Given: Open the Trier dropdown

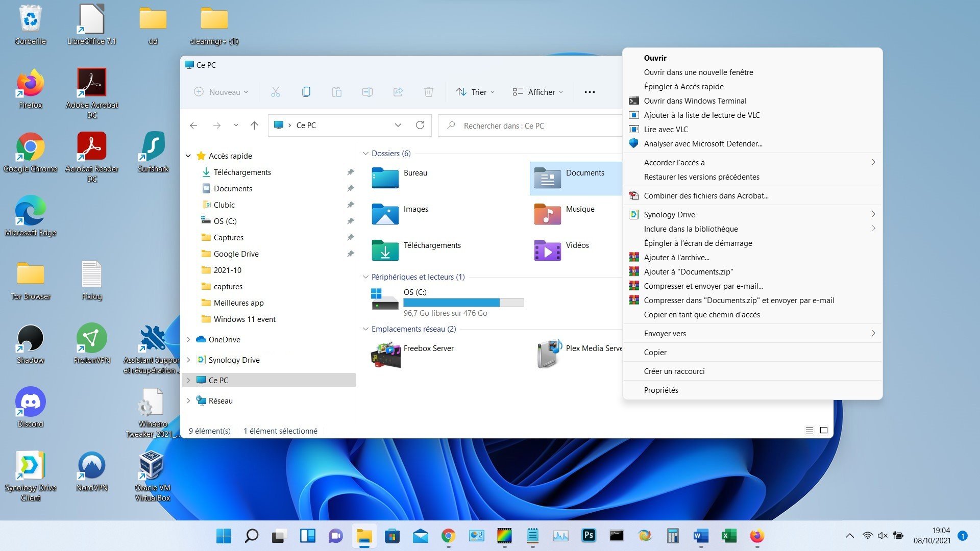Looking at the screenshot, I should 474,92.
